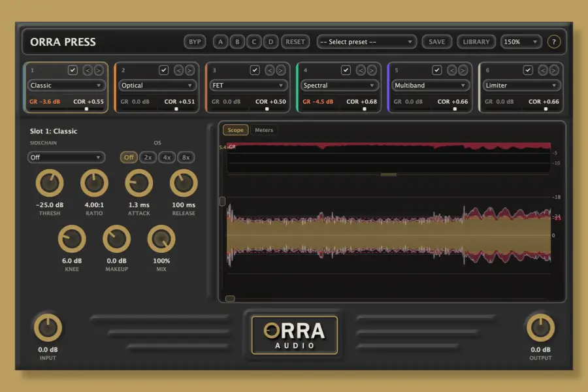
Task: Open the Sidechain Off dropdown
Action: pos(66,157)
